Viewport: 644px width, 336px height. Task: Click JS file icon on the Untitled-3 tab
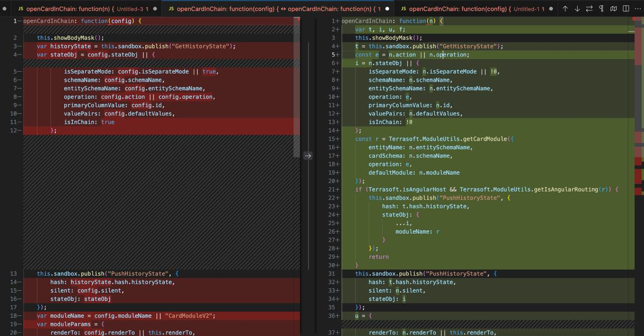[x=21, y=9]
